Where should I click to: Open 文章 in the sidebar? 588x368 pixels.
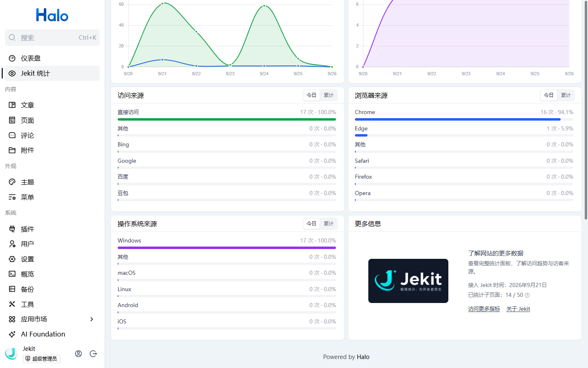(52, 105)
